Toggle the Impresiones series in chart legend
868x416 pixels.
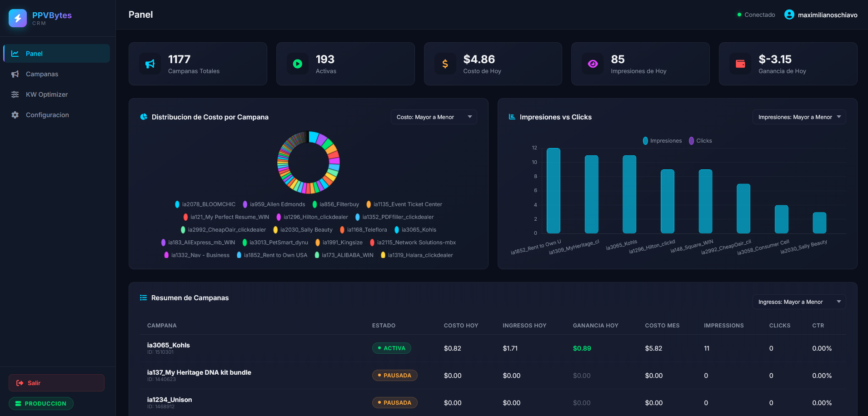click(x=662, y=141)
